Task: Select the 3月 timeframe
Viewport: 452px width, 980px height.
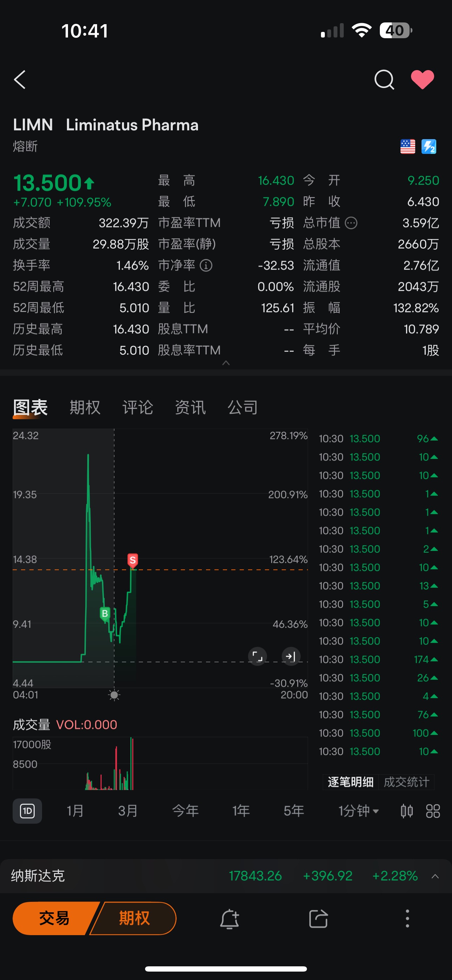Action: tap(128, 811)
